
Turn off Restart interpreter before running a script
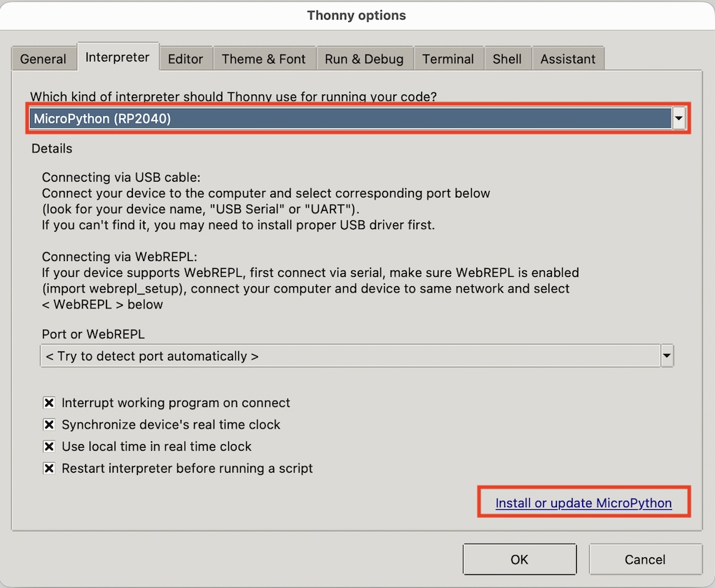coord(49,469)
